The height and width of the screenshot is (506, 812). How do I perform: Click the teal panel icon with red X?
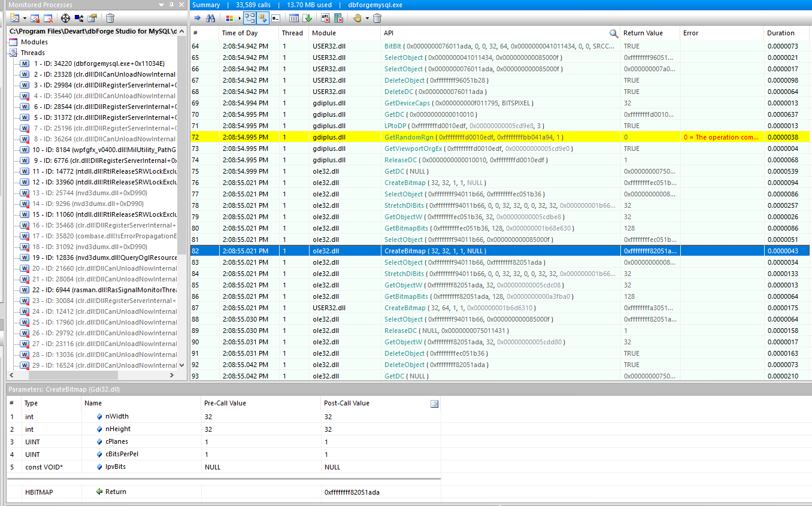click(x=339, y=18)
